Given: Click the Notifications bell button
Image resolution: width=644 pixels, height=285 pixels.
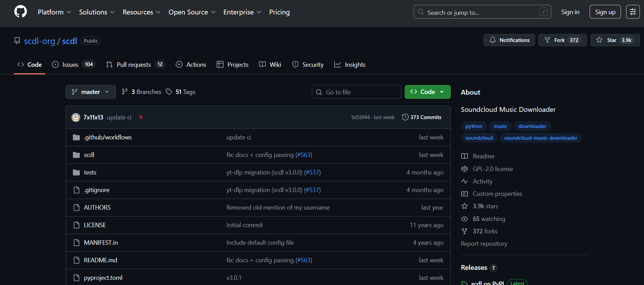Looking at the screenshot, I should [509, 40].
